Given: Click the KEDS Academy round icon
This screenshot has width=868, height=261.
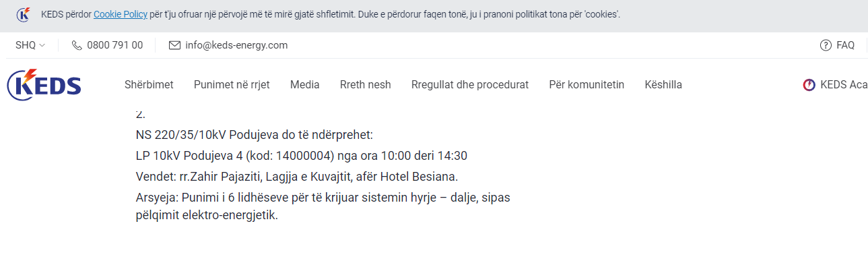Looking at the screenshot, I should 809,85.
